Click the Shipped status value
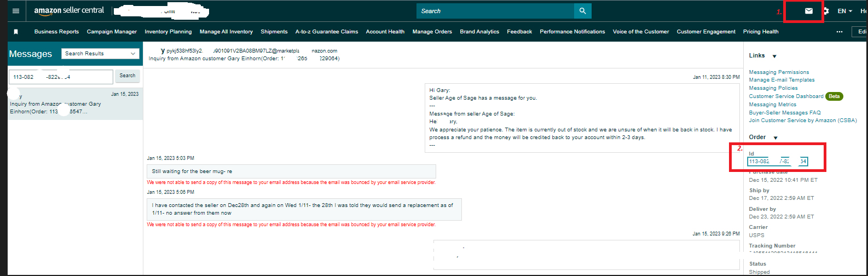868x276 pixels. click(x=759, y=272)
